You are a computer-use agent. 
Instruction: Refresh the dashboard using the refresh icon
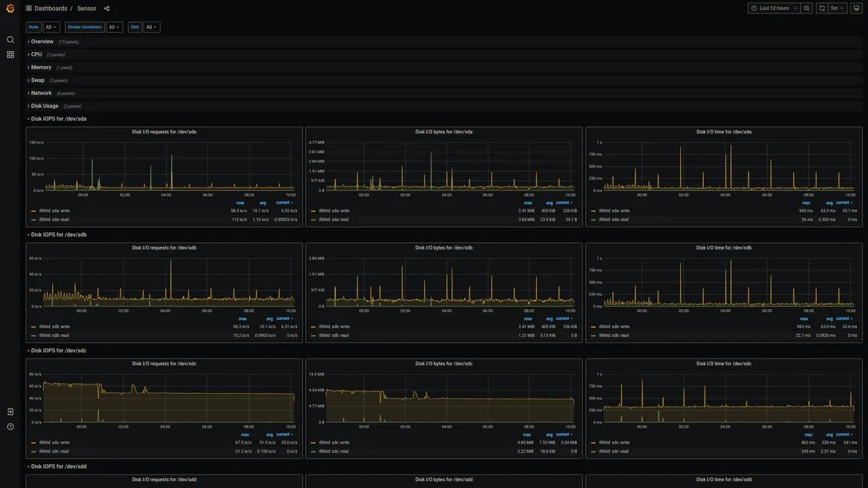click(x=822, y=8)
